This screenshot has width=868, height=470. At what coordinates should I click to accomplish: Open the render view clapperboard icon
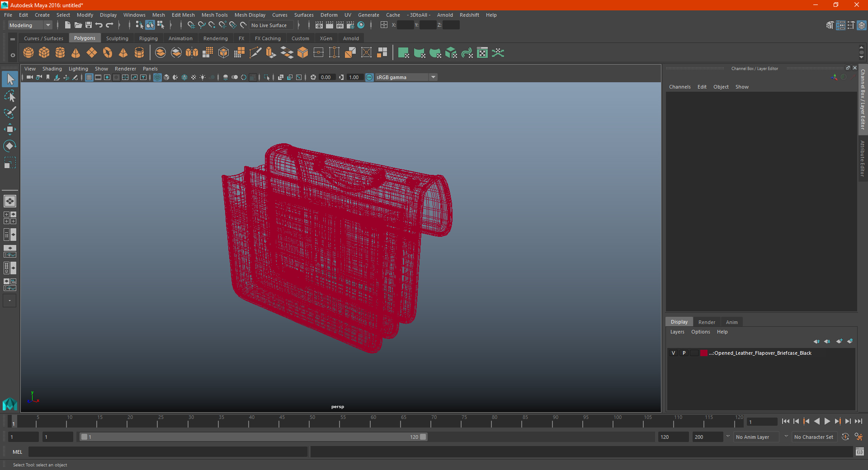tap(319, 25)
